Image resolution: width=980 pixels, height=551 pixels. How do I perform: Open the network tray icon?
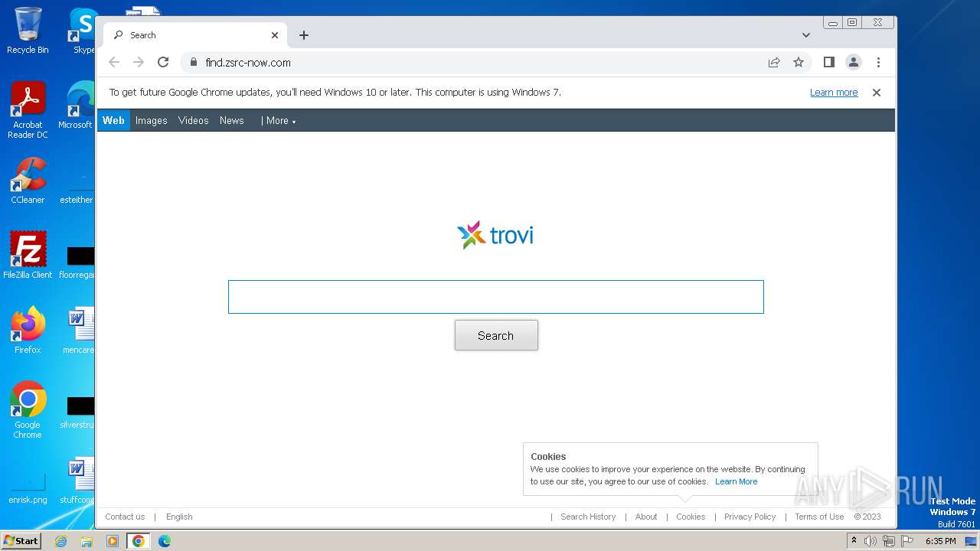[x=888, y=541]
